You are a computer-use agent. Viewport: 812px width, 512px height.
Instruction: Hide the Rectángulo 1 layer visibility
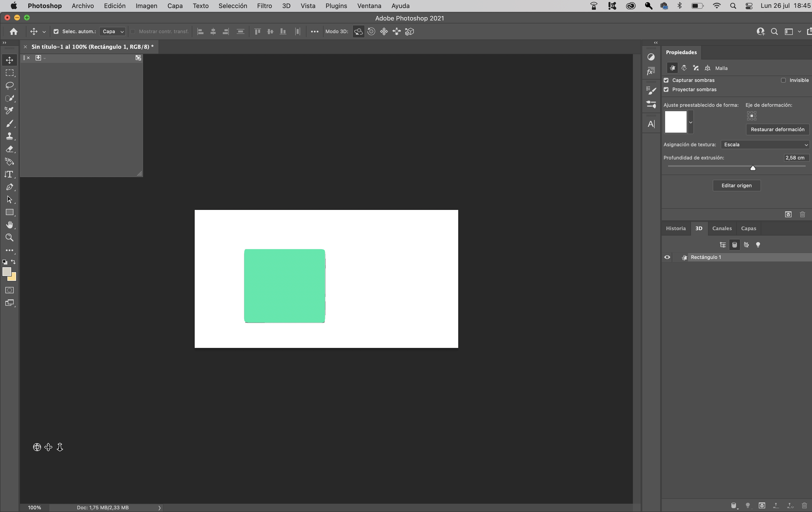pos(667,257)
